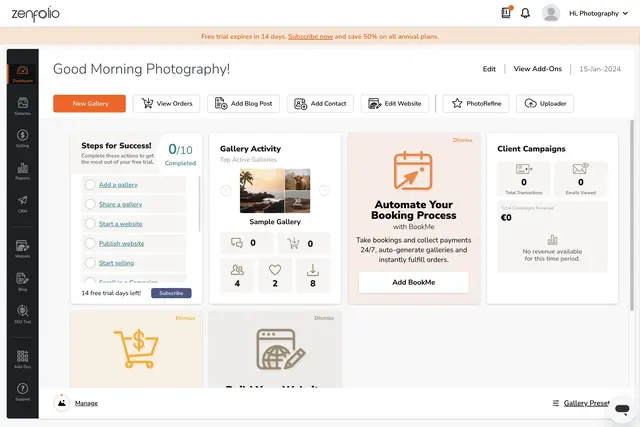Click the gallery downloads count tile

313,276
